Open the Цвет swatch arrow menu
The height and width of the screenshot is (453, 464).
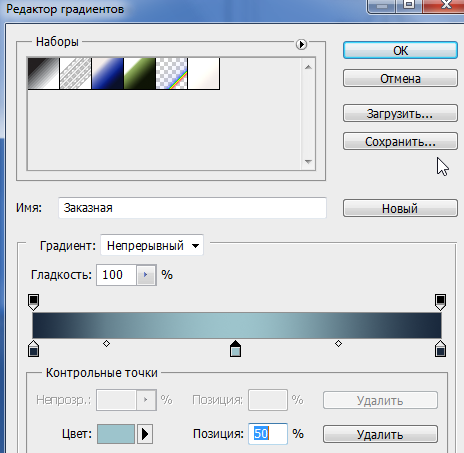(x=145, y=434)
